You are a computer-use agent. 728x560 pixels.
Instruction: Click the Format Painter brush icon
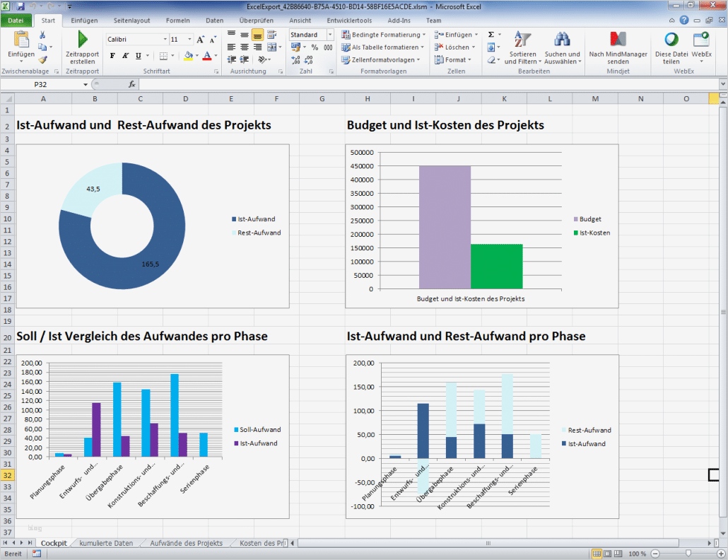coord(42,59)
